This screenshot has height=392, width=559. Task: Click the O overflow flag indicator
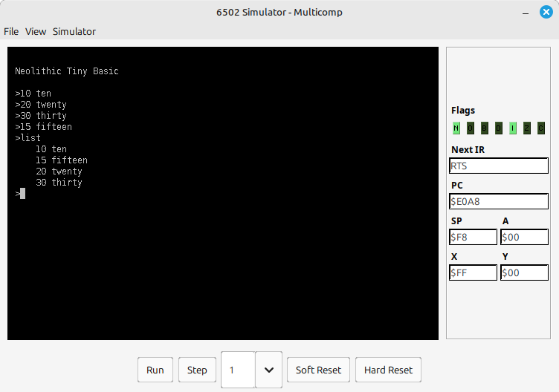coord(470,128)
